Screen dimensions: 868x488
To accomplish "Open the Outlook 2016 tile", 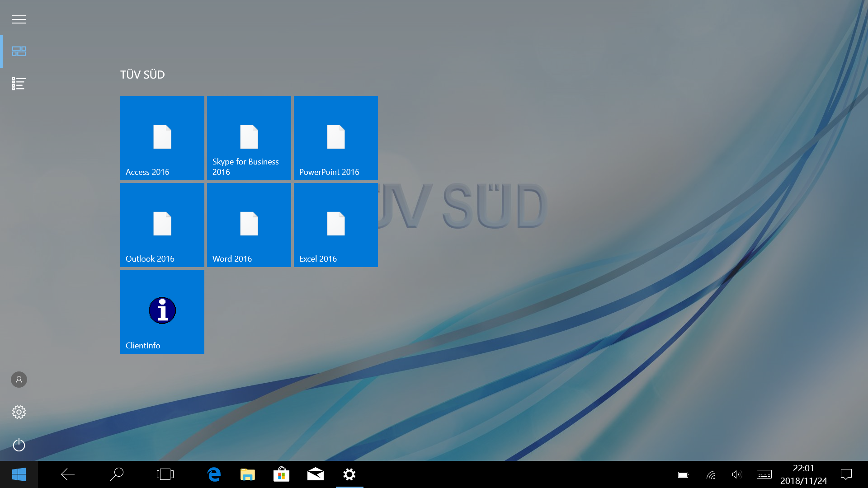I will [x=162, y=225].
